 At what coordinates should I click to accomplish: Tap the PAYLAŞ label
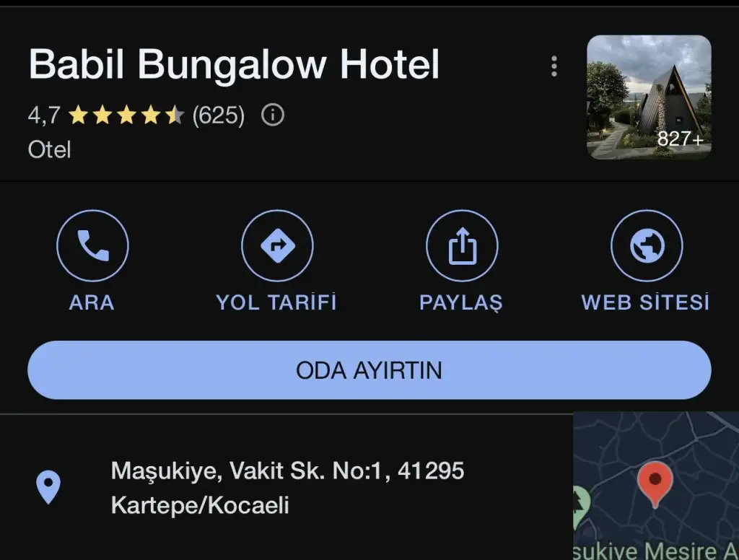coord(461,303)
